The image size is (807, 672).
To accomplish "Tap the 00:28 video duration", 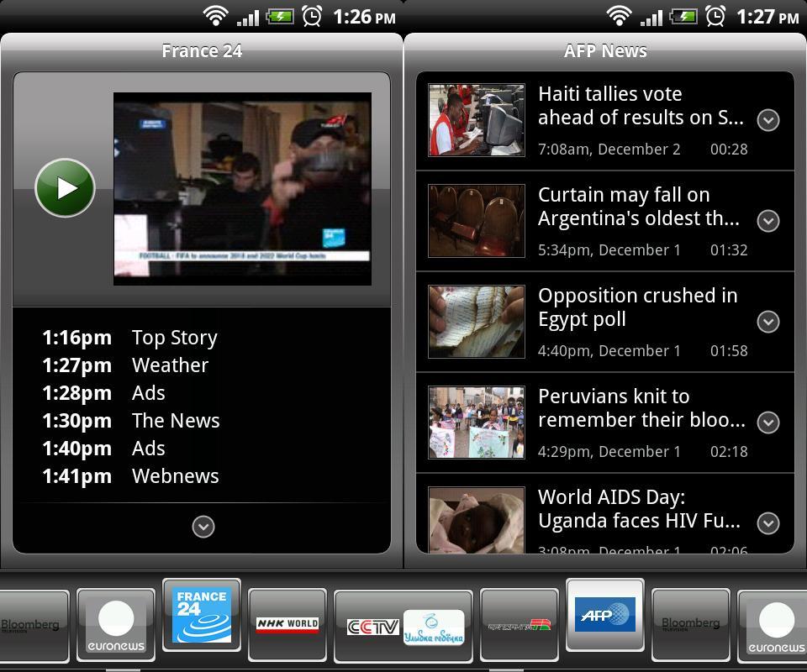I will (729, 150).
